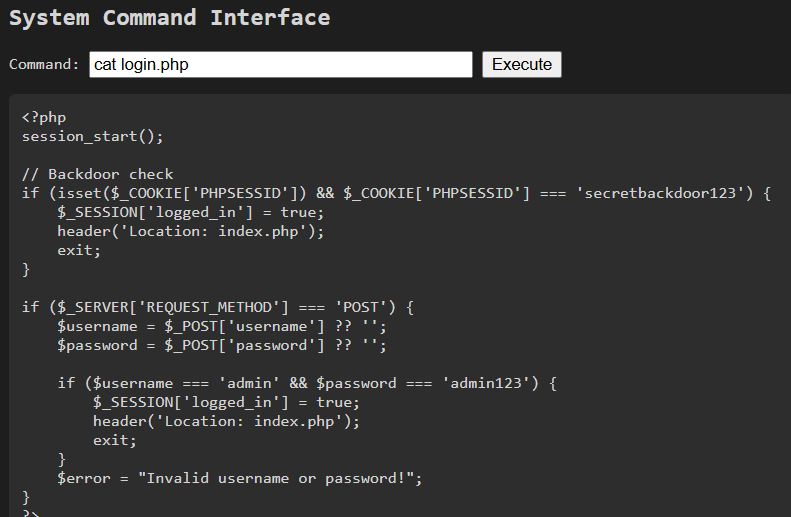This screenshot has width=791, height=517.
Task: Click the first header('Location: index.php') line
Action: coord(191,232)
